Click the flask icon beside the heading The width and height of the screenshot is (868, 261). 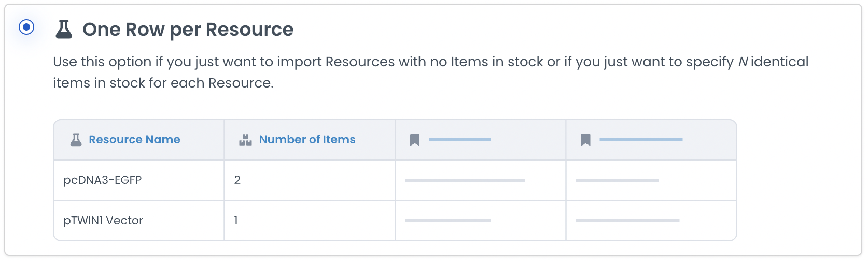click(x=64, y=30)
